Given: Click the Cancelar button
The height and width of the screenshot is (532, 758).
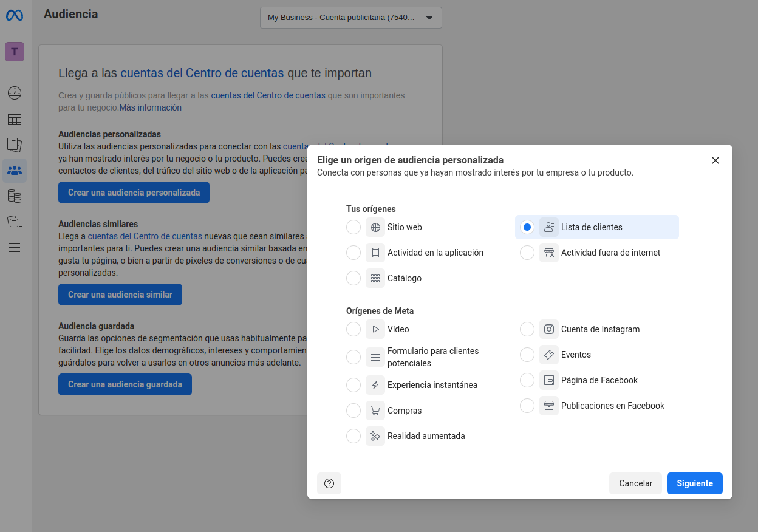Looking at the screenshot, I should (635, 483).
